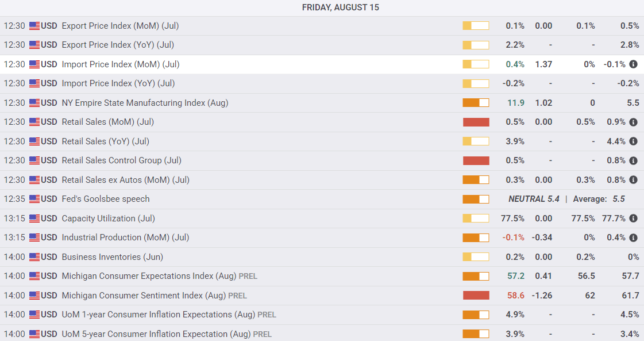Click info icon on Retail Sales Control Group row
644x341 pixels.
click(x=633, y=160)
